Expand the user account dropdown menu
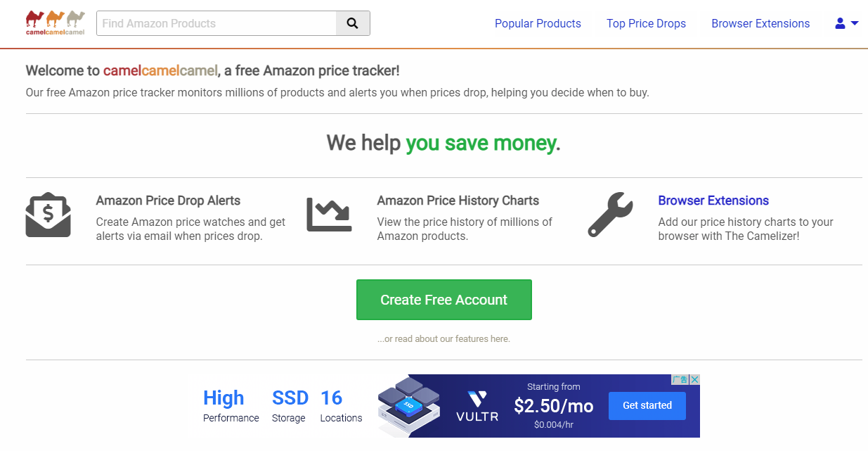The image size is (868, 451). click(x=846, y=23)
